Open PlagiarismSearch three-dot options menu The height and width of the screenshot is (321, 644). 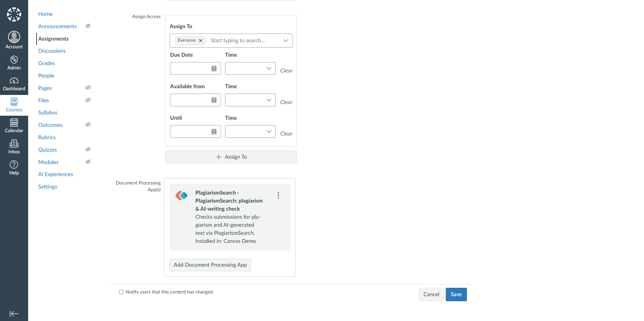click(278, 195)
